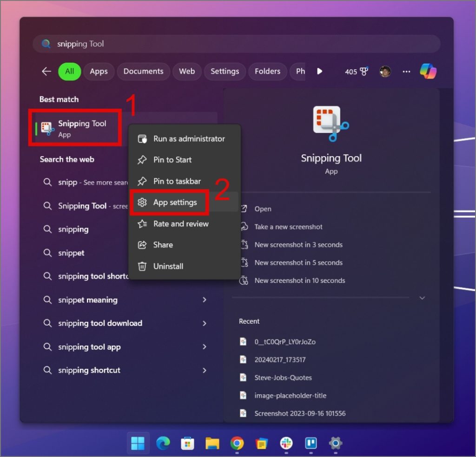Viewport: 476px width, 457px height.
Task: Expand snipping shortcut suggestion arrow
Action: click(205, 370)
